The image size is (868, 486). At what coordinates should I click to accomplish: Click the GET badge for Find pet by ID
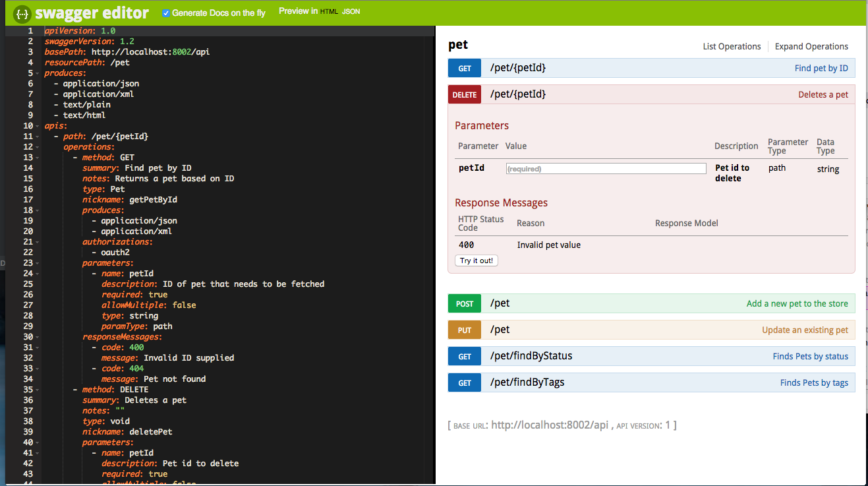[x=465, y=68]
